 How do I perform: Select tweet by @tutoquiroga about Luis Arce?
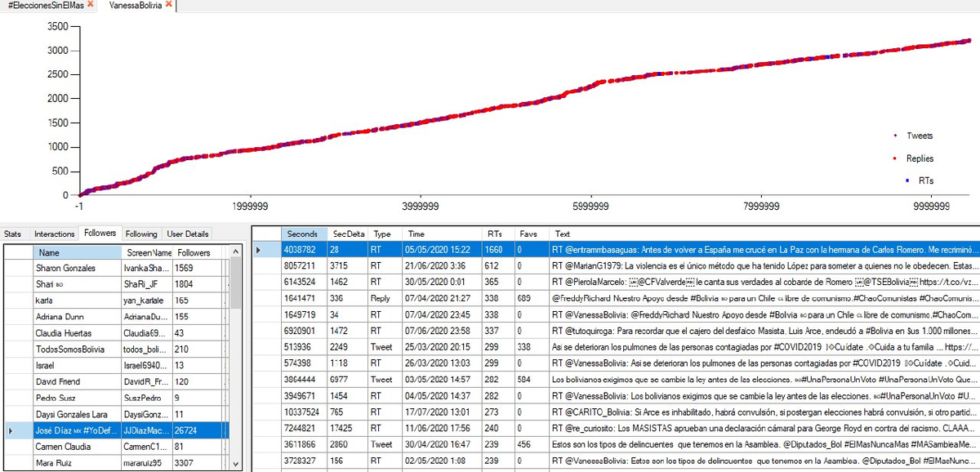tap(764, 331)
